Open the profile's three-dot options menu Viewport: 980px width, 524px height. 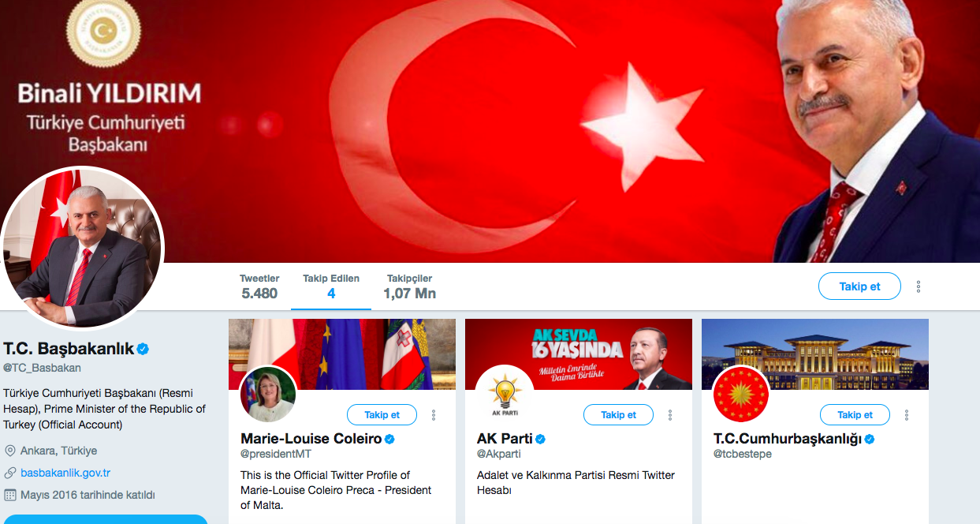[x=919, y=286]
